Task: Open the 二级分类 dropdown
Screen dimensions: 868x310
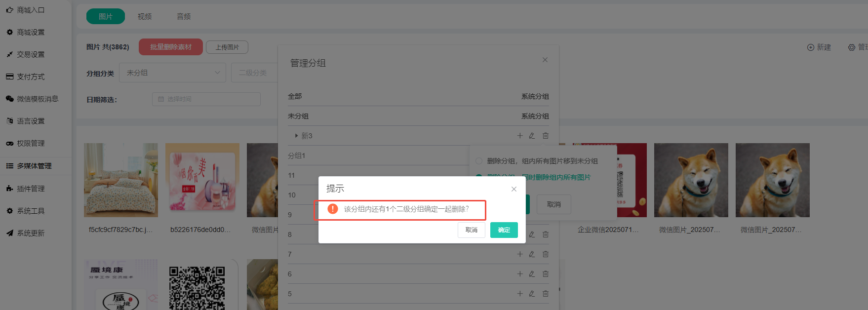Action: coord(254,73)
